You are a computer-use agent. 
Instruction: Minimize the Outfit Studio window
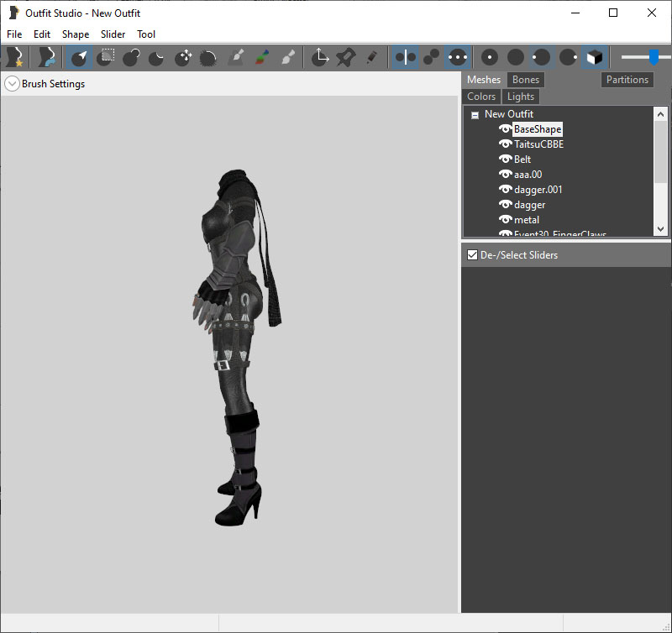(x=575, y=13)
